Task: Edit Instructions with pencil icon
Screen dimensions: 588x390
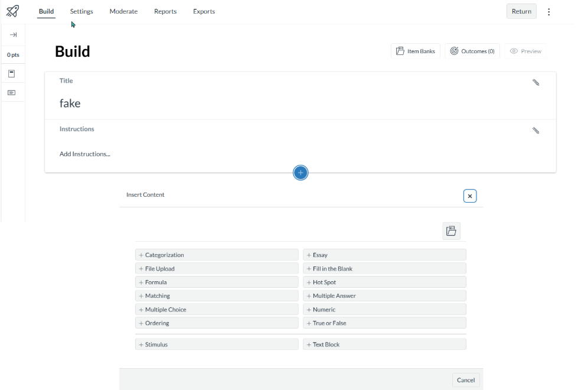Action: click(535, 131)
